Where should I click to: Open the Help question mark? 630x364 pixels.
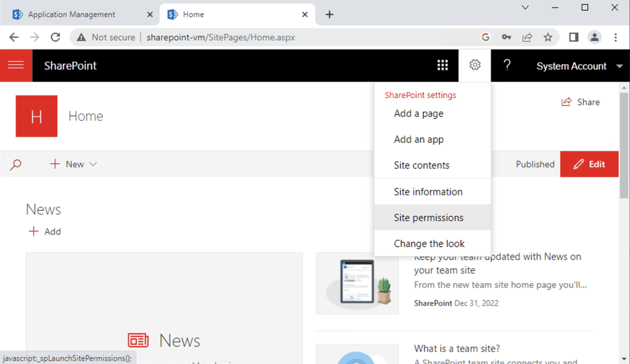(x=507, y=65)
